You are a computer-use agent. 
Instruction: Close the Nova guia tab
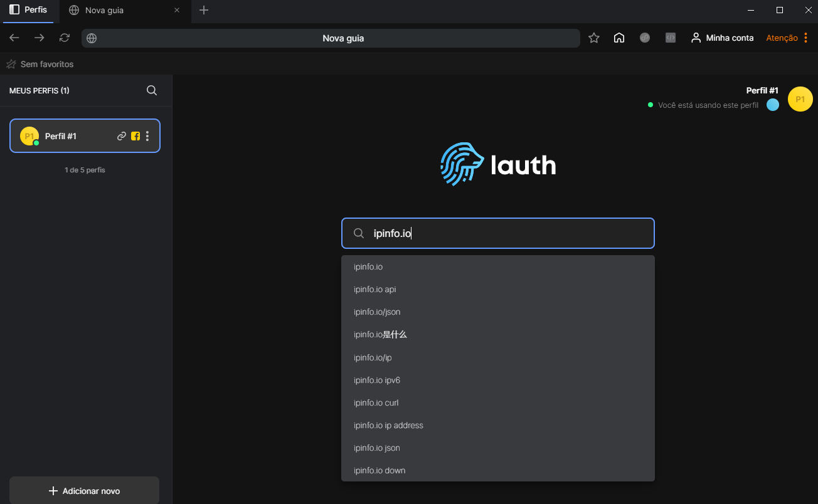177,10
